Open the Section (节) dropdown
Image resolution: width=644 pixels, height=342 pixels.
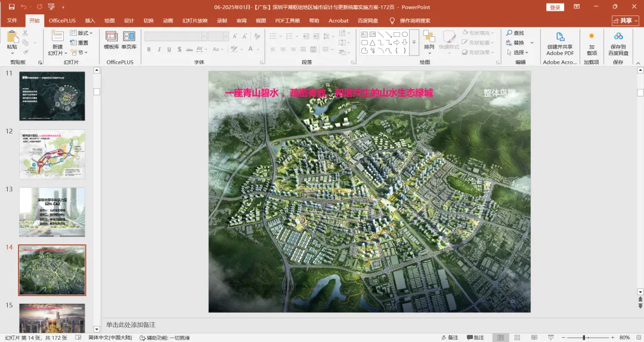coord(79,52)
